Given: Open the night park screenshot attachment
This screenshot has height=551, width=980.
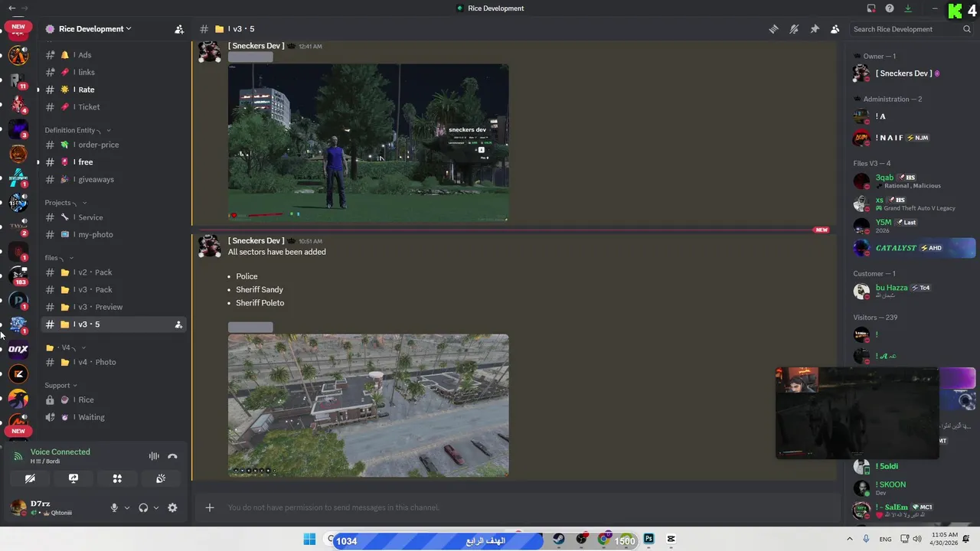Looking at the screenshot, I should (x=368, y=143).
